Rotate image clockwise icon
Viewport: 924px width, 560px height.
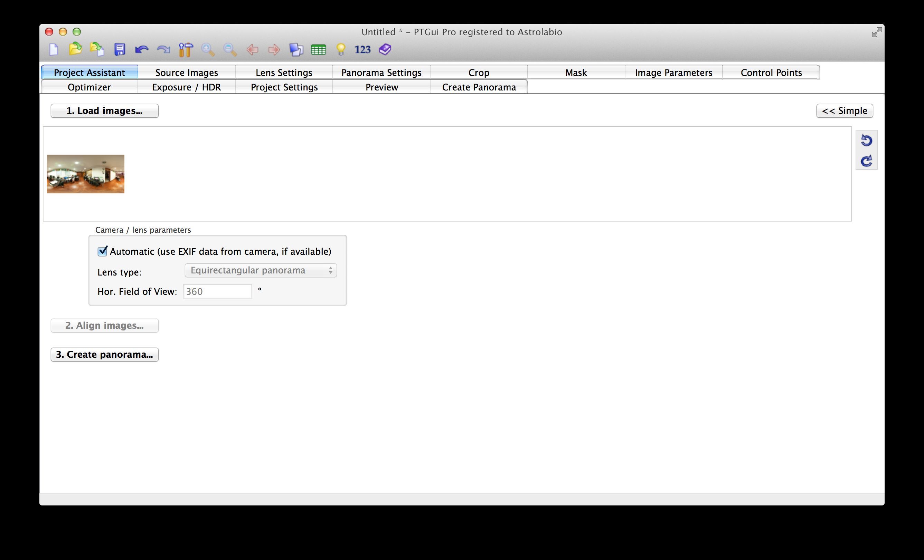(866, 161)
